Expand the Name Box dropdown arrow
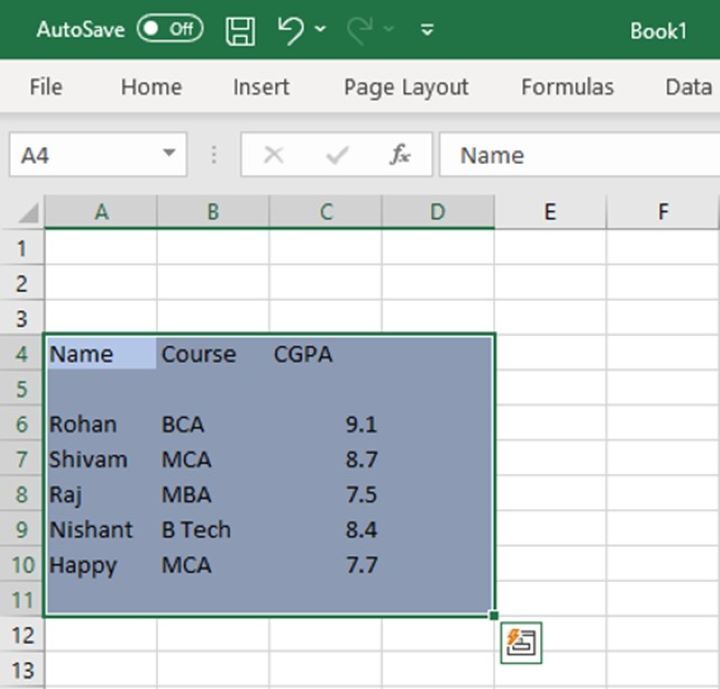This screenshot has height=689, width=720. [169, 154]
